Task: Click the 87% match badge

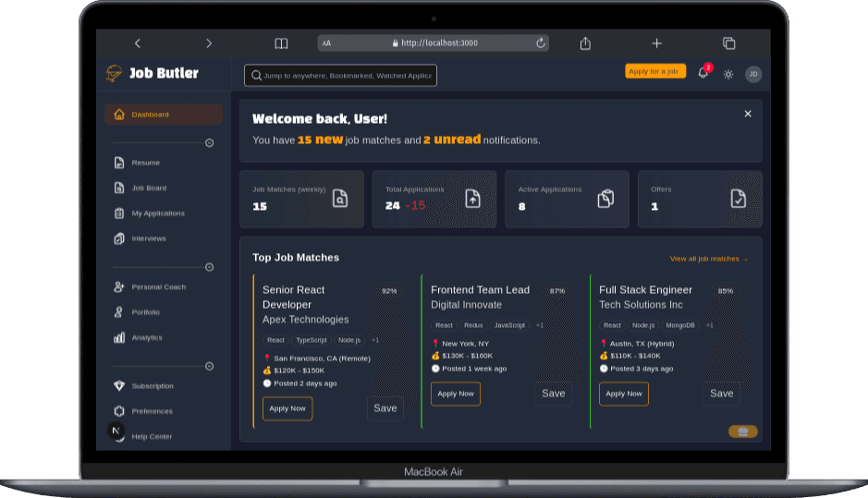Action: [x=557, y=291]
